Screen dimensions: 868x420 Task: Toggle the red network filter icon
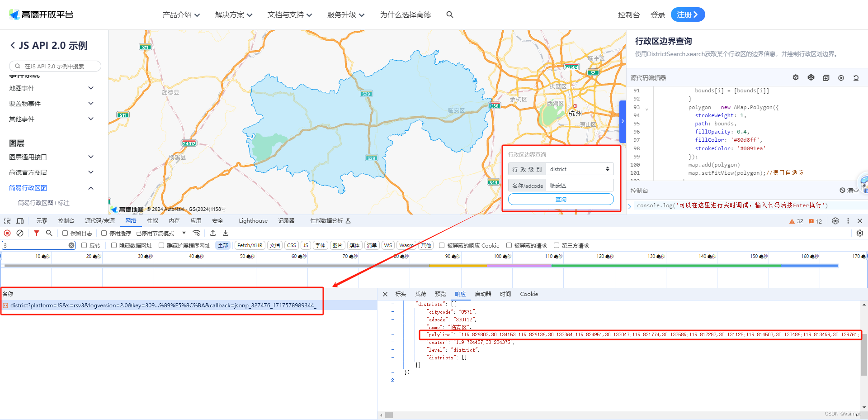coord(37,233)
